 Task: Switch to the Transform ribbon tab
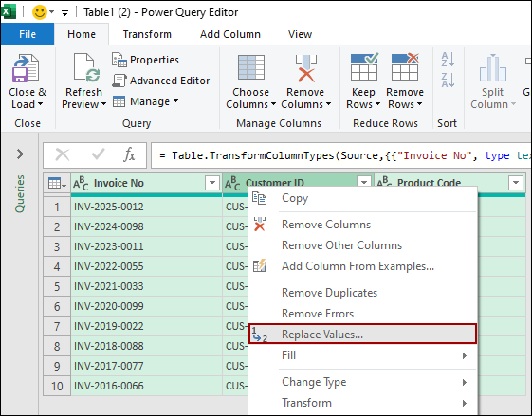pyautogui.click(x=147, y=34)
